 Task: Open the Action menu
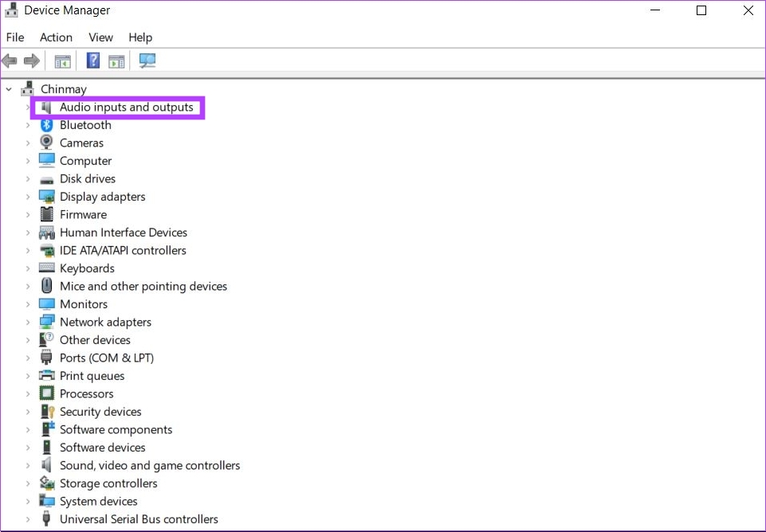(x=56, y=37)
